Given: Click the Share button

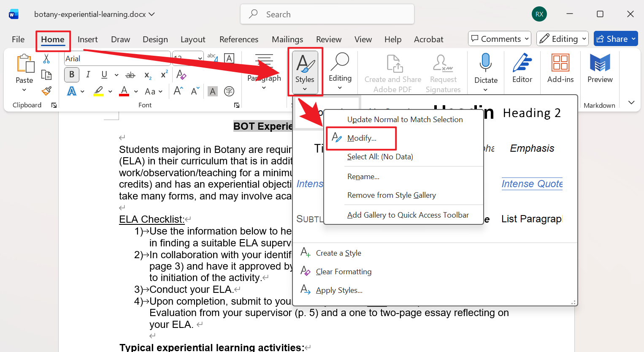Looking at the screenshot, I should click(615, 39).
